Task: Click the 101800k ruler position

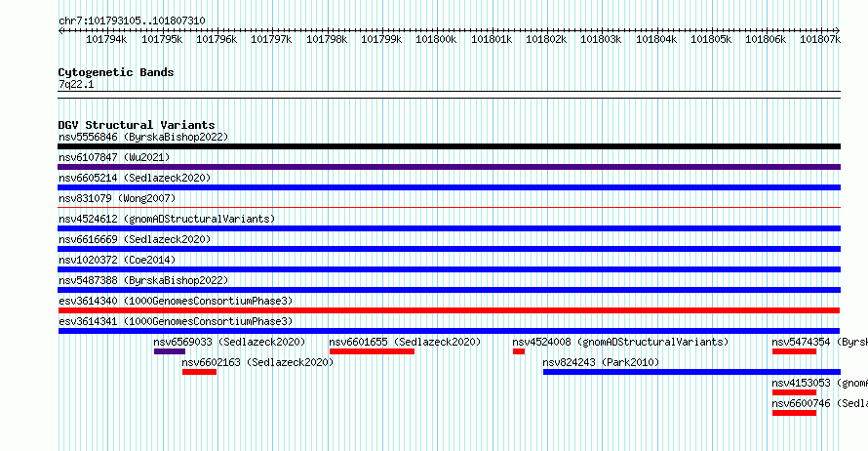Action: point(436,39)
